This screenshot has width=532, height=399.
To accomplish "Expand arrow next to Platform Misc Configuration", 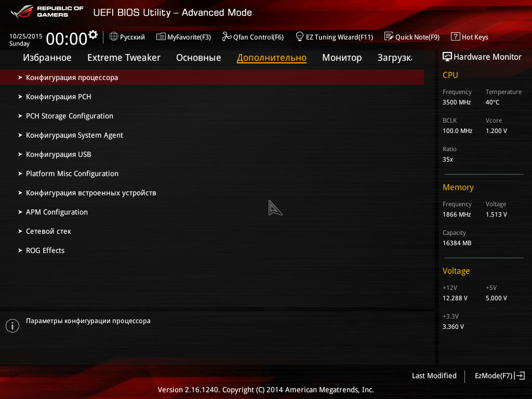I will 20,174.
